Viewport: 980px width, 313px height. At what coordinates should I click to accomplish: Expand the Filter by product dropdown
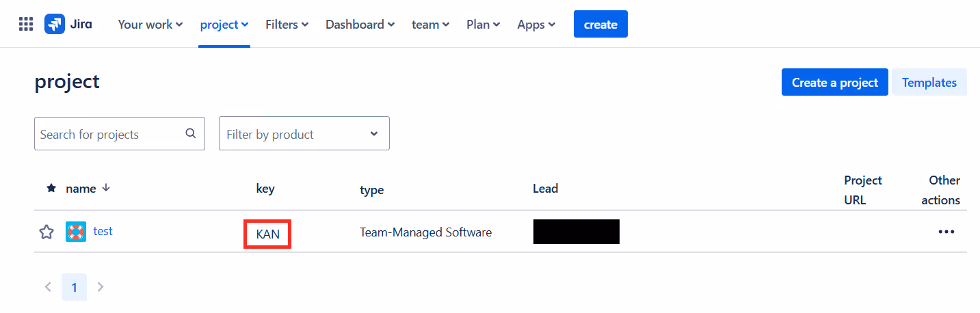304,133
